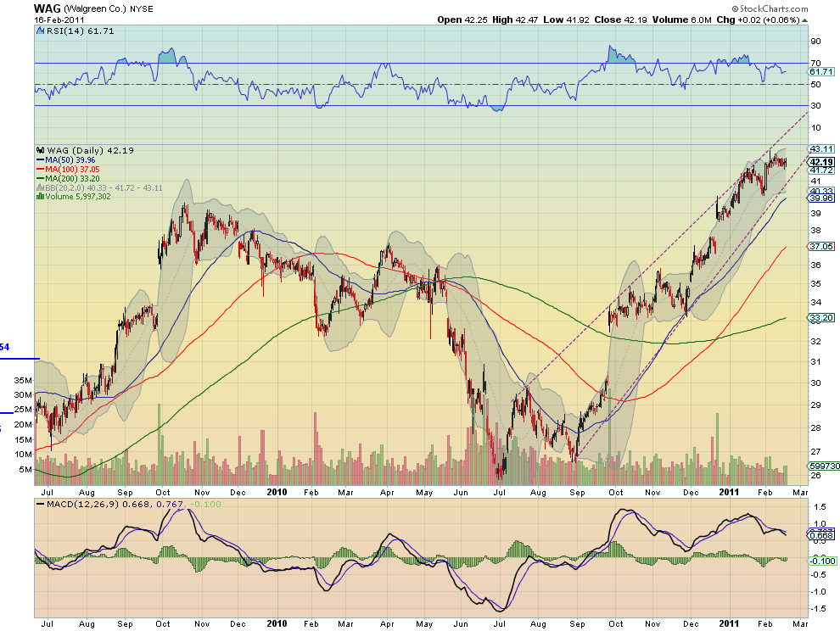Click the WAG ticker symbol title
The image size is (840, 631).
click(x=48, y=8)
